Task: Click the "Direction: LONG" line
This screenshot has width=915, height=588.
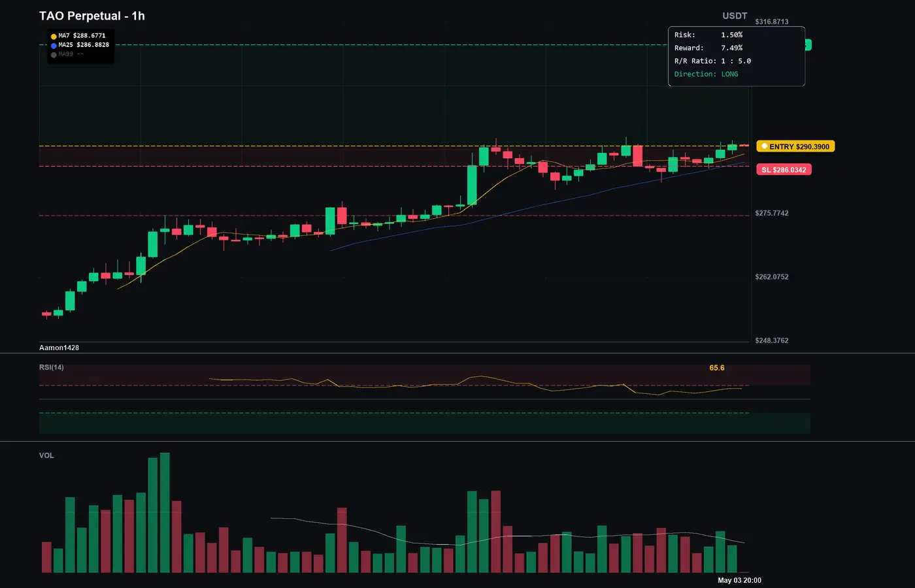Action: [706, 74]
